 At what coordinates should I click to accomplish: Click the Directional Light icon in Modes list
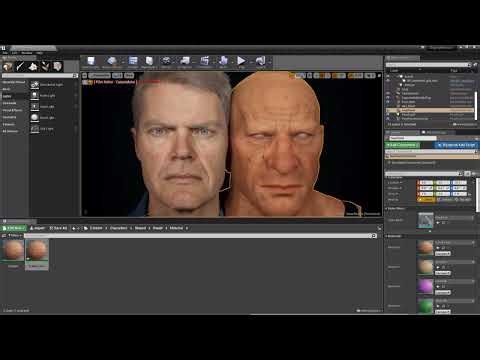pyautogui.click(x=35, y=85)
